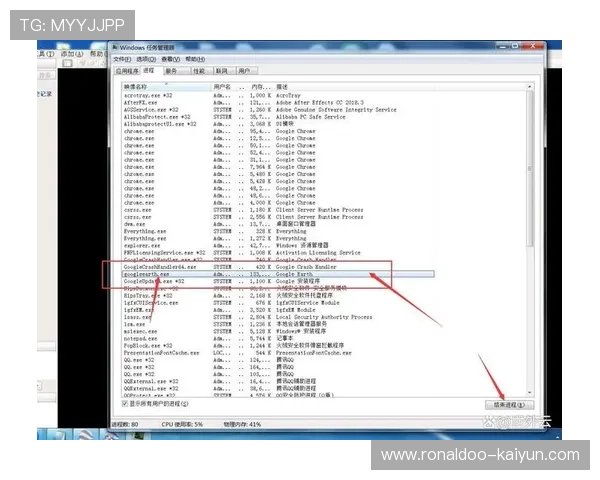This screenshot has height=480, width=600.
Task: Open the 文件(F) menu in Task Manager
Action: (122, 59)
